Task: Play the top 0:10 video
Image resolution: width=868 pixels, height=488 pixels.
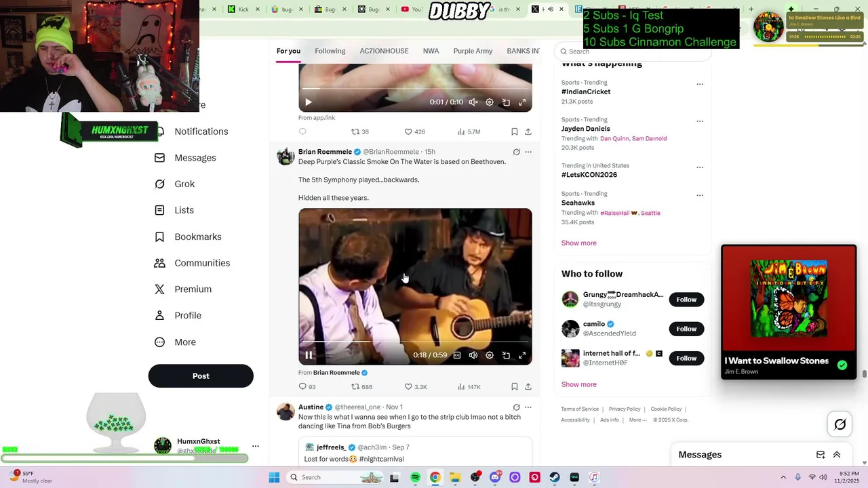Action: [x=309, y=102]
